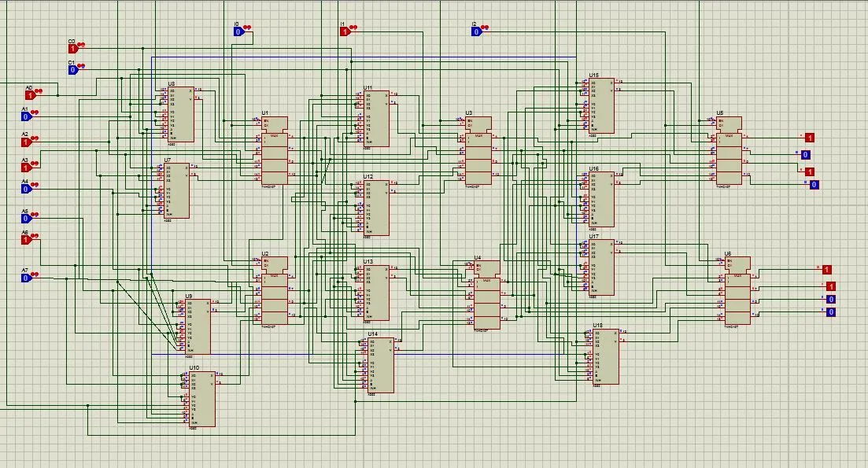This screenshot has width=868, height=468.
Task: Select the U18 adder component
Action: (x=607, y=356)
